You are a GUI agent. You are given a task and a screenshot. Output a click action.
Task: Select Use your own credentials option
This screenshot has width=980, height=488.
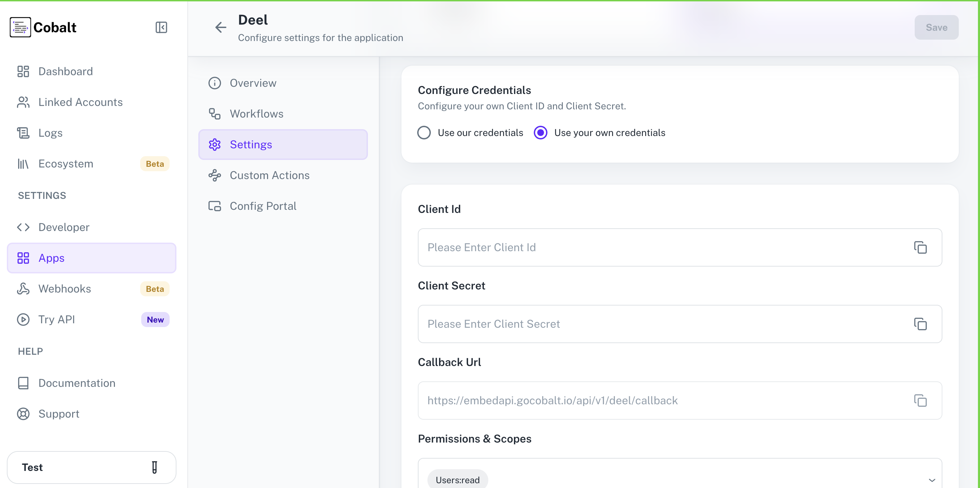click(x=540, y=132)
